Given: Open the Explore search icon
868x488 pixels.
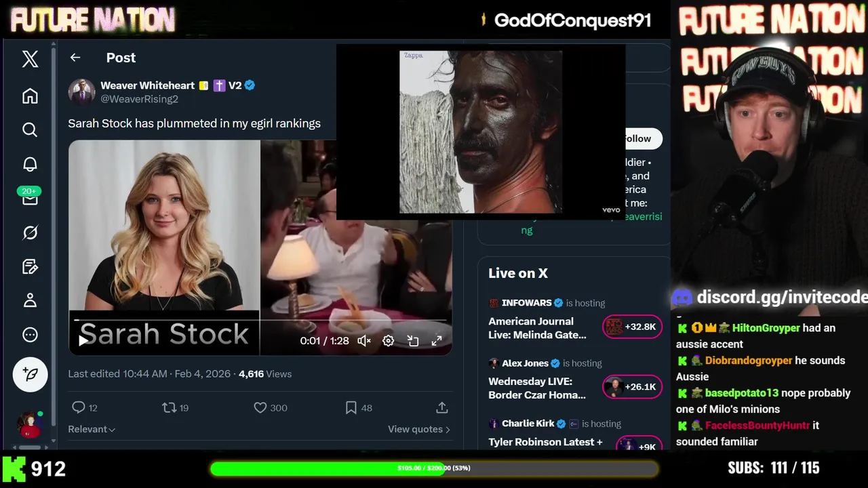Looking at the screenshot, I should [30, 129].
